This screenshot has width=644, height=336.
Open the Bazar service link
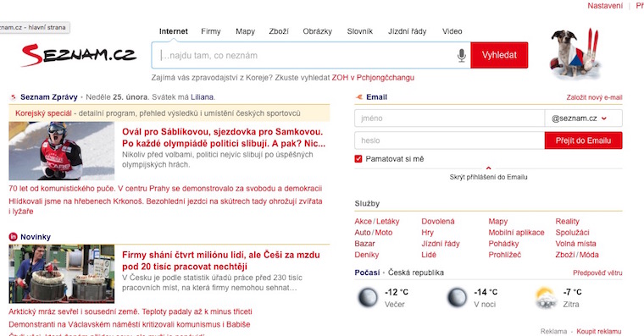tap(364, 243)
